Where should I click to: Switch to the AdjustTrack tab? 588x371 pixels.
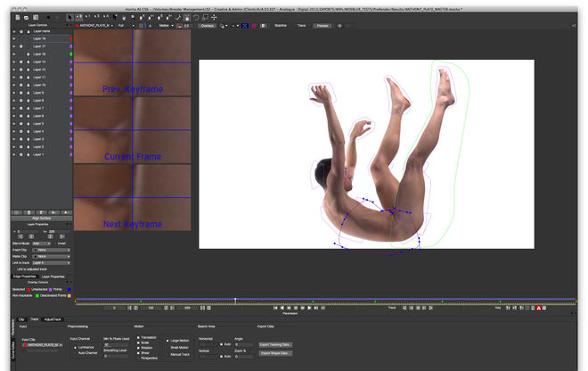(53, 318)
